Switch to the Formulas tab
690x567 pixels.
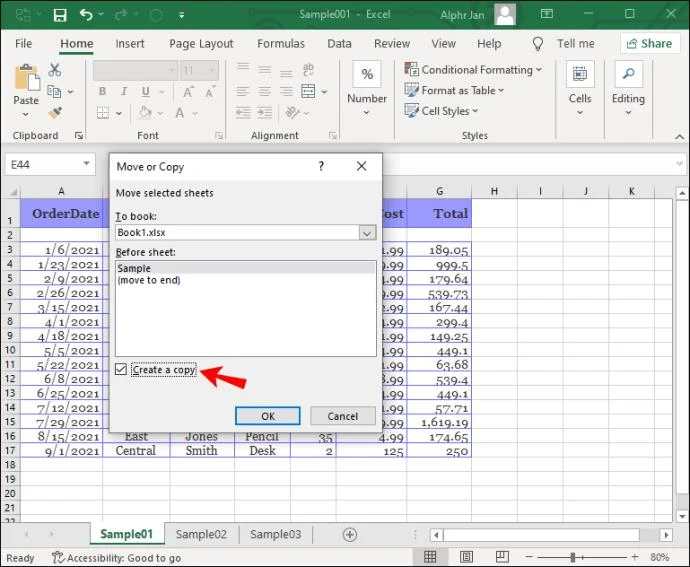(281, 44)
